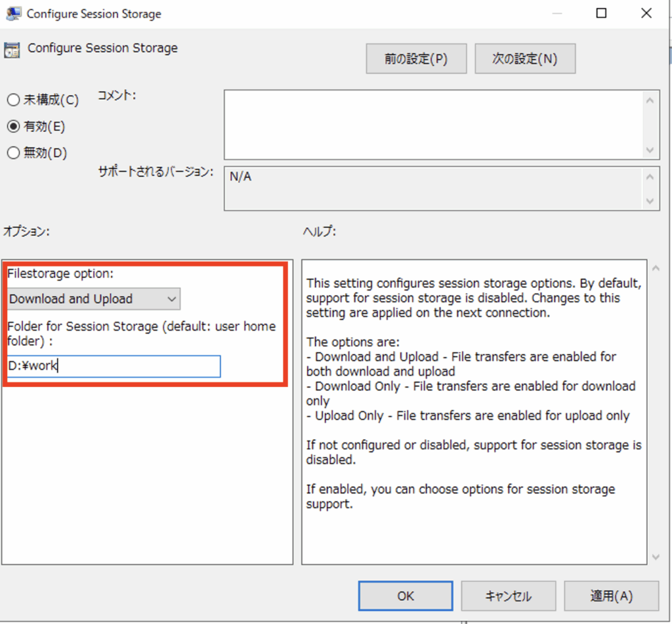Open the Filestorage option dropdown
This screenshot has width=672, height=624.
(94, 299)
